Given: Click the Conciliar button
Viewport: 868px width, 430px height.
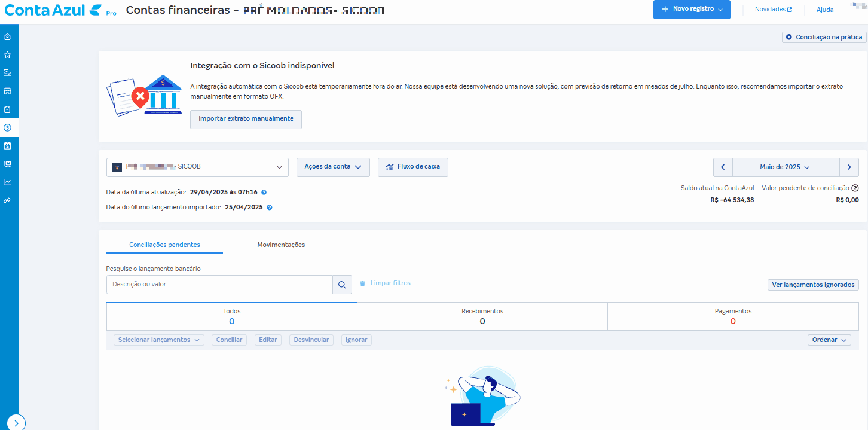Looking at the screenshot, I should [229, 340].
